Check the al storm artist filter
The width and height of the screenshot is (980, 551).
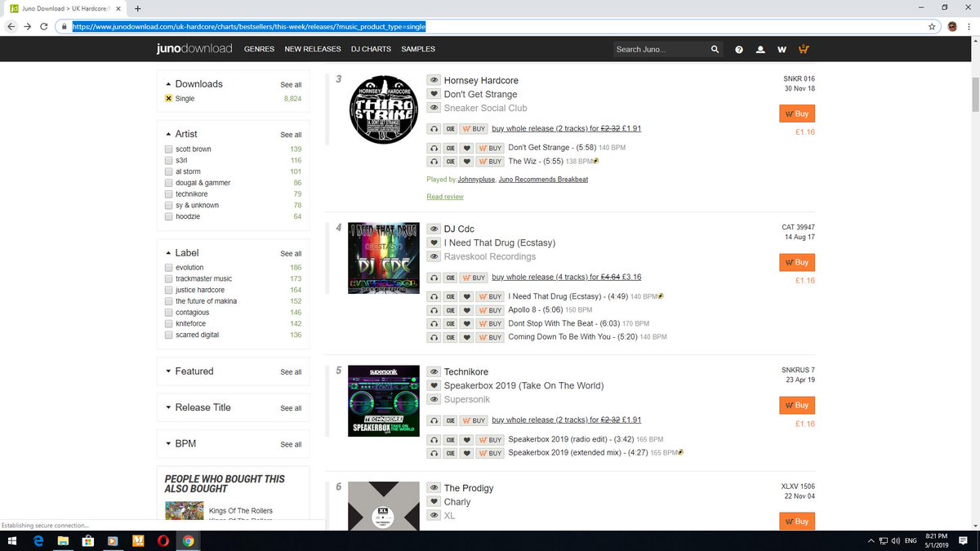pyautogui.click(x=168, y=171)
